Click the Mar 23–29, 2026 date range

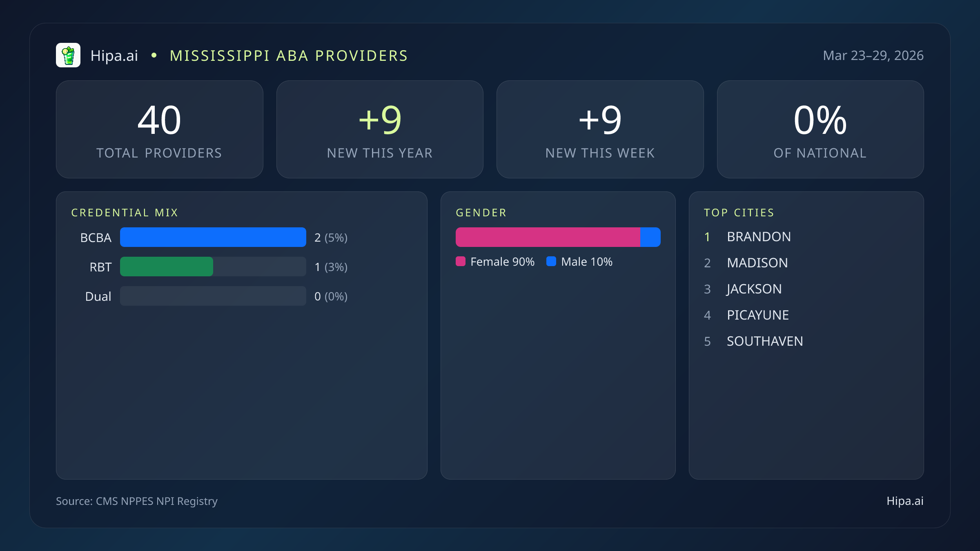[x=873, y=55]
